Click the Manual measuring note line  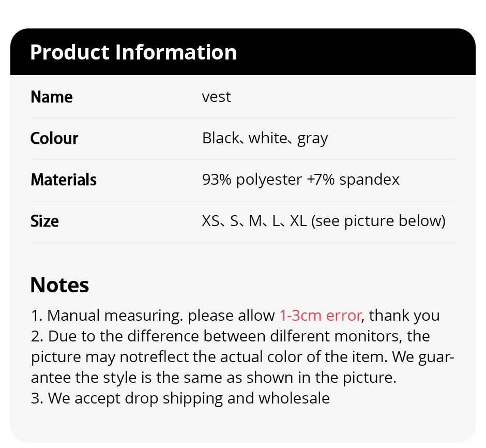coord(235,316)
